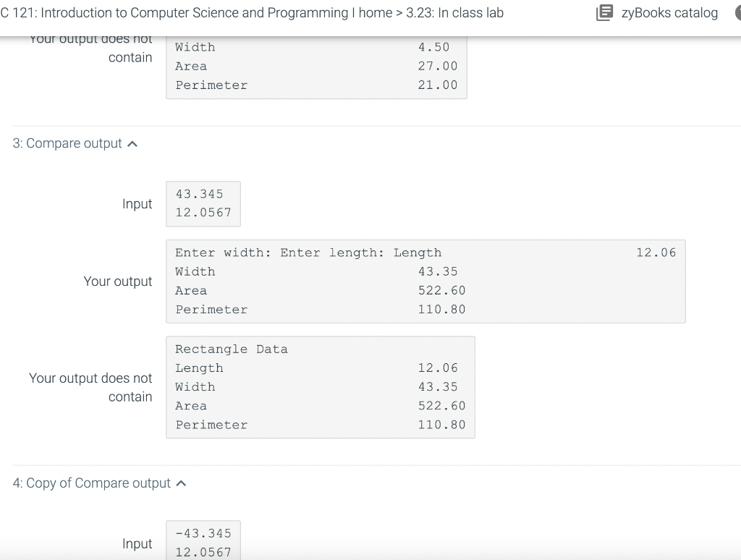This screenshot has height=560, width=741.
Task: Click the '3: Compare output' heading
Action: coord(67,143)
